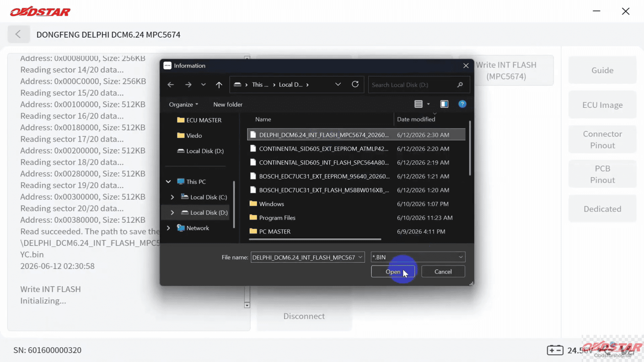Click the Open button

click(x=393, y=271)
